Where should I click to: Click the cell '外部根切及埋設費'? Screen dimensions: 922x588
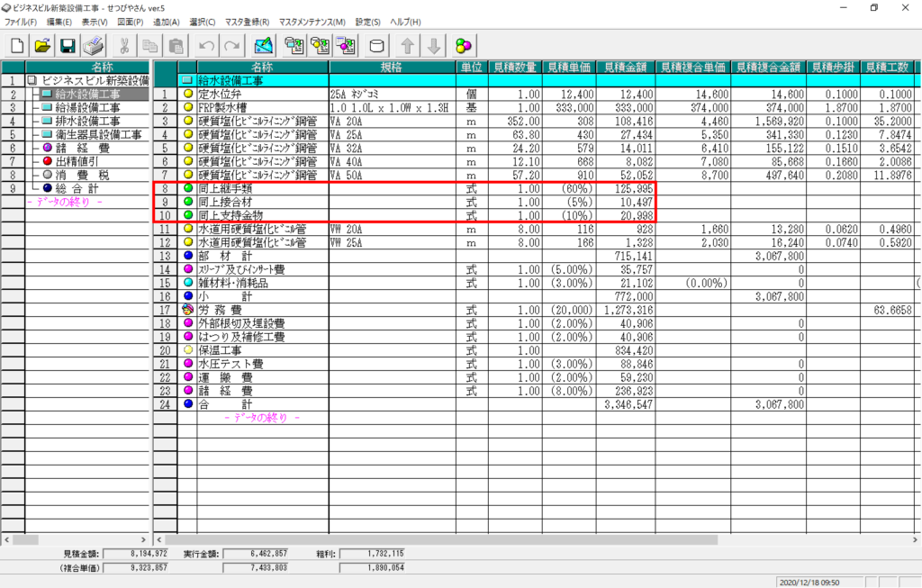pyautogui.click(x=263, y=323)
